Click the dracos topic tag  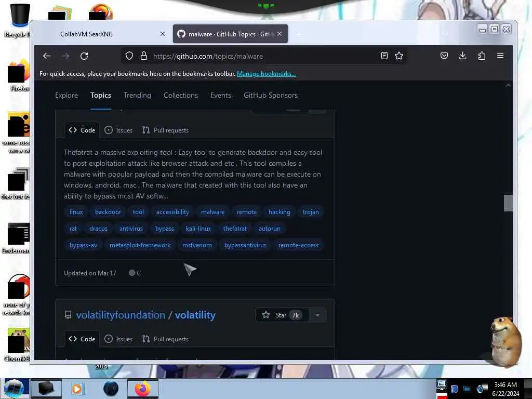coord(98,229)
